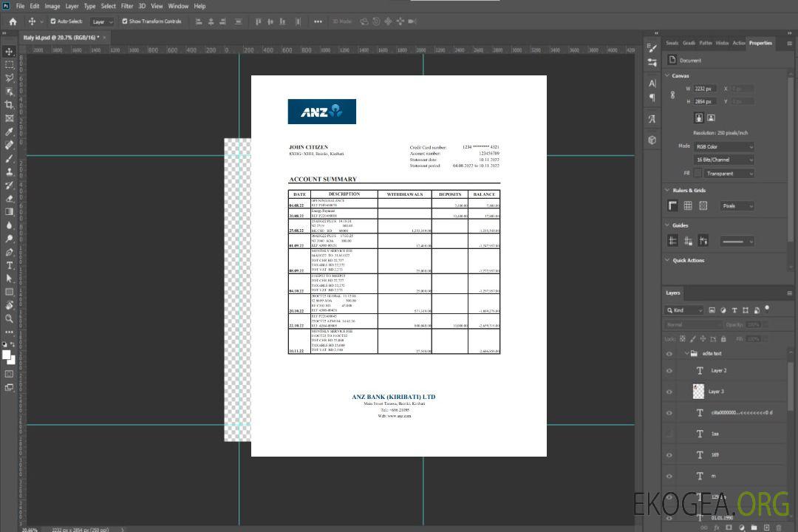
Task: Select the Path Selection tool
Action: point(9,279)
